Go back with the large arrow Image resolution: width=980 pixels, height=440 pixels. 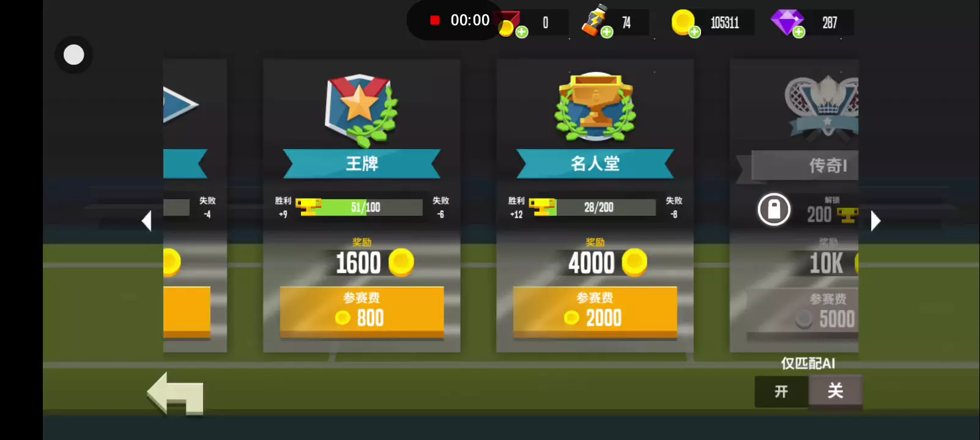pyautogui.click(x=176, y=394)
